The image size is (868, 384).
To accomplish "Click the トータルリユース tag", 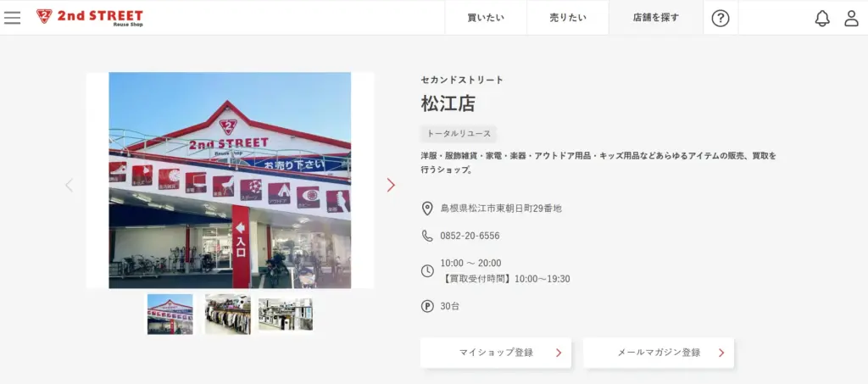I will [459, 134].
